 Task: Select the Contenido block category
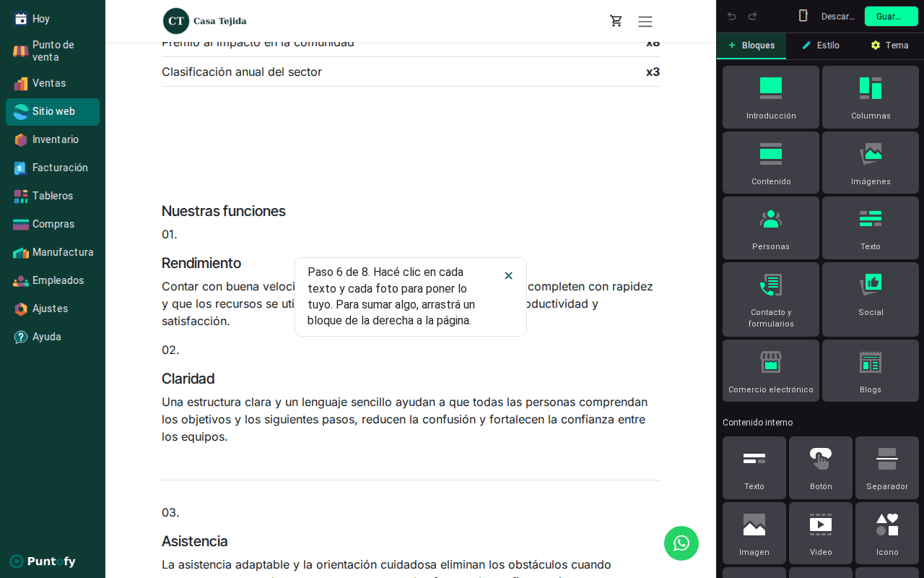coord(771,163)
